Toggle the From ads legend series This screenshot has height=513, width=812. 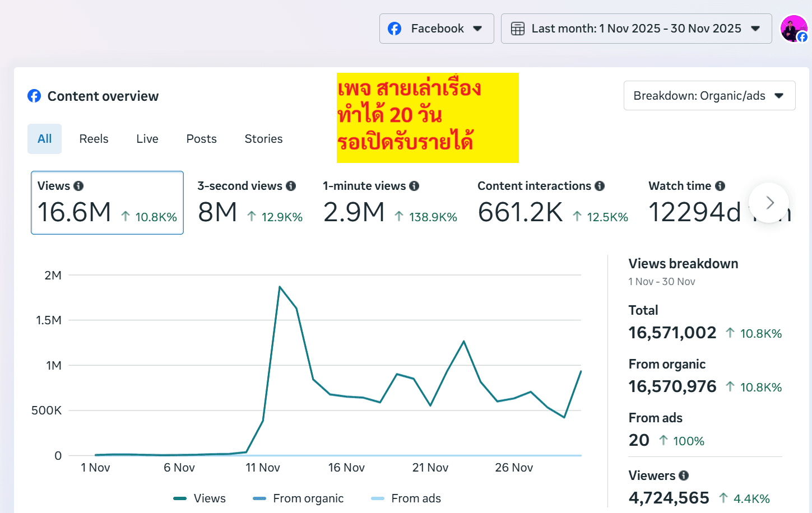pyautogui.click(x=406, y=498)
